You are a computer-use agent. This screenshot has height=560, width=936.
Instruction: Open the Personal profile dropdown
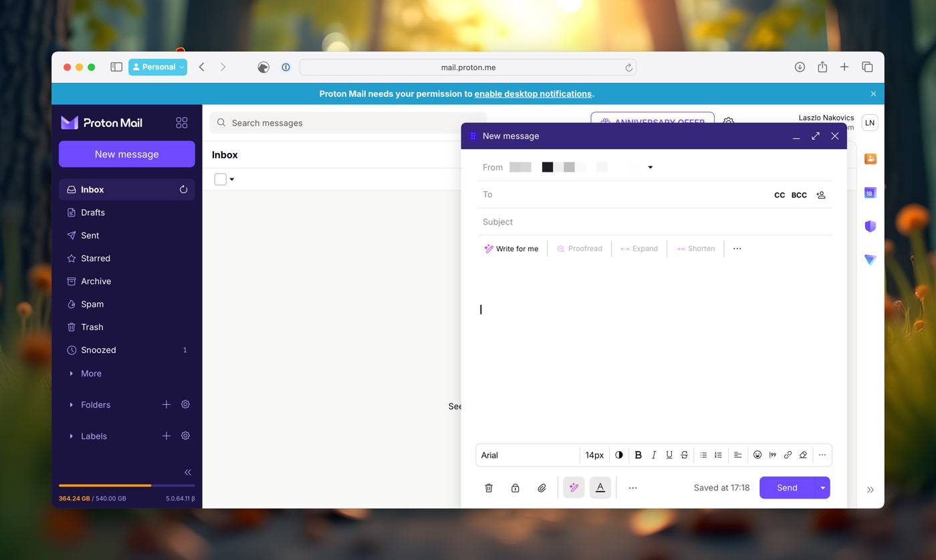point(158,67)
